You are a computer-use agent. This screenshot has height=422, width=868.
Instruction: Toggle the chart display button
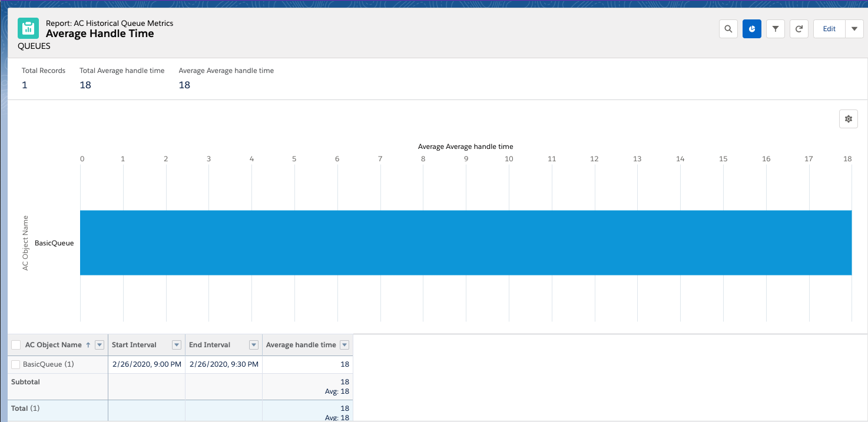752,29
